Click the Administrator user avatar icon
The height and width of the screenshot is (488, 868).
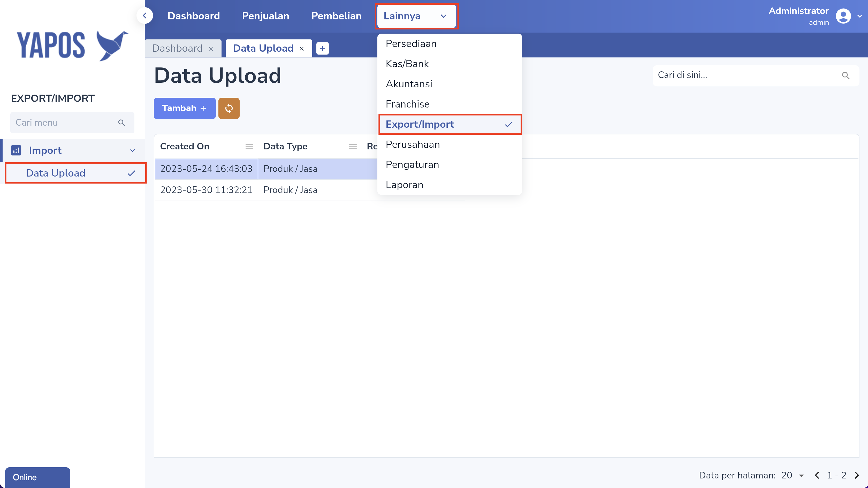(843, 16)
